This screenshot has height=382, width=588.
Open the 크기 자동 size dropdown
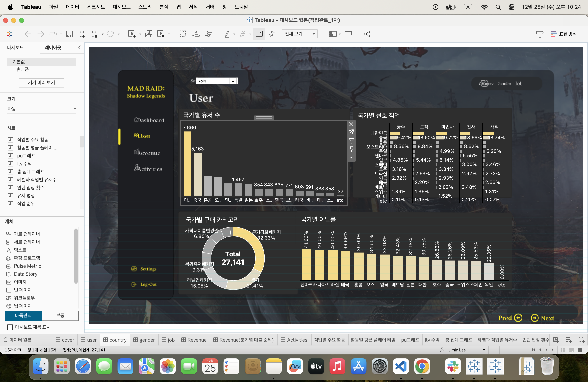pos(42,108)
